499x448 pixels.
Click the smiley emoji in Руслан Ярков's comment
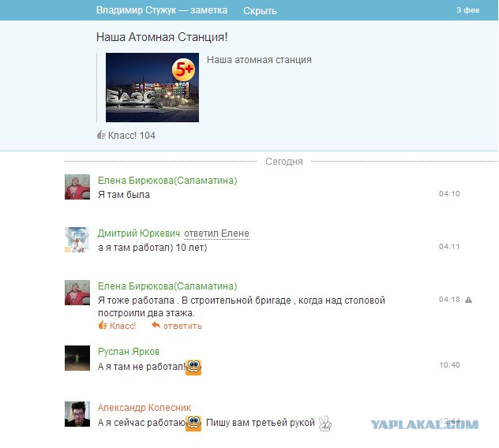pos(193,367)
